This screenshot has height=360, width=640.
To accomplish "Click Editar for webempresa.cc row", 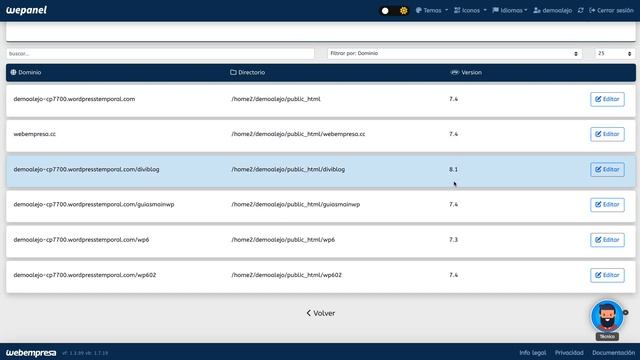I will click(x=607, y=134).
